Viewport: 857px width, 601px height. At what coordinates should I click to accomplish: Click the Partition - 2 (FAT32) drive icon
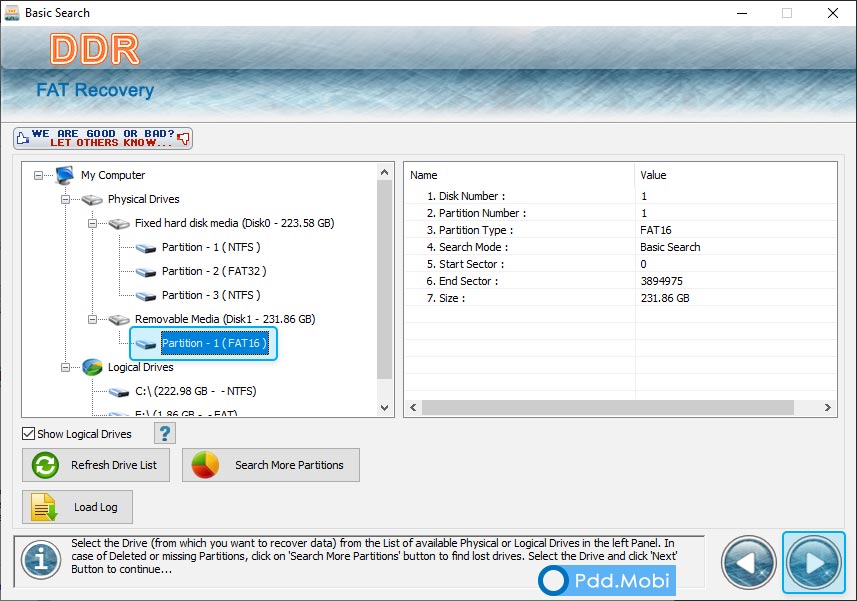(x=145, y=272)
